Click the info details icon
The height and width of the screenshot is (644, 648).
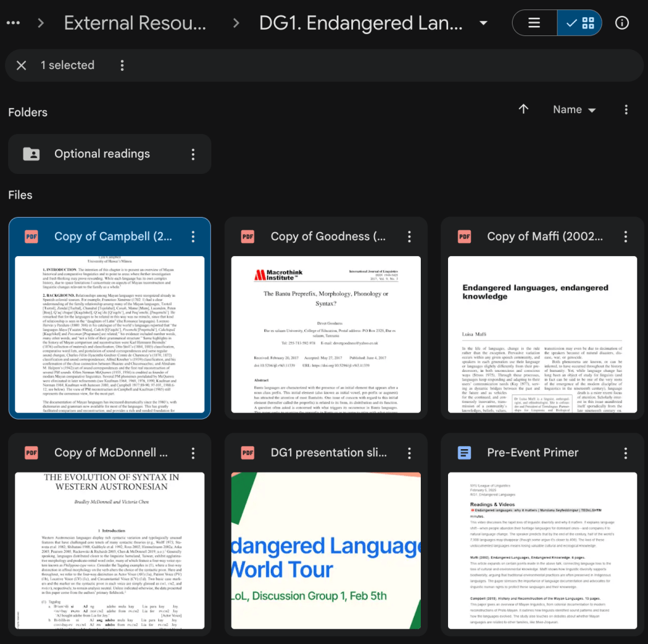[x=622, y=23]
